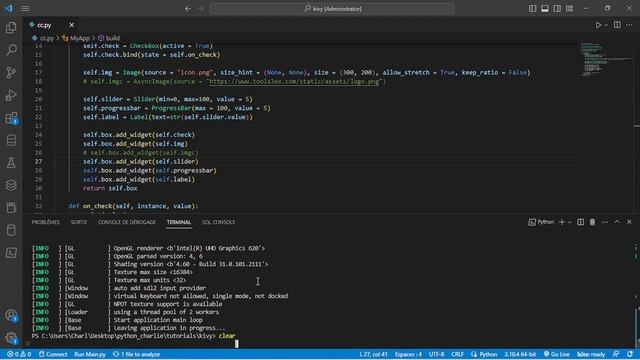Kill terminal with trash icon
Screen dimensions: 640x360
[x=592, y=222]
